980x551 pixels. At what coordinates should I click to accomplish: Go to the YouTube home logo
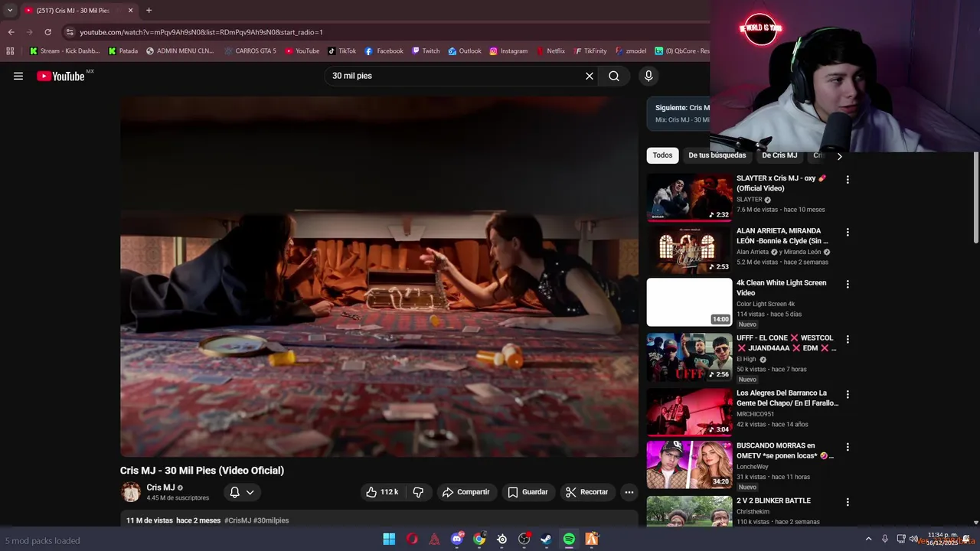[x=60, y=76]
